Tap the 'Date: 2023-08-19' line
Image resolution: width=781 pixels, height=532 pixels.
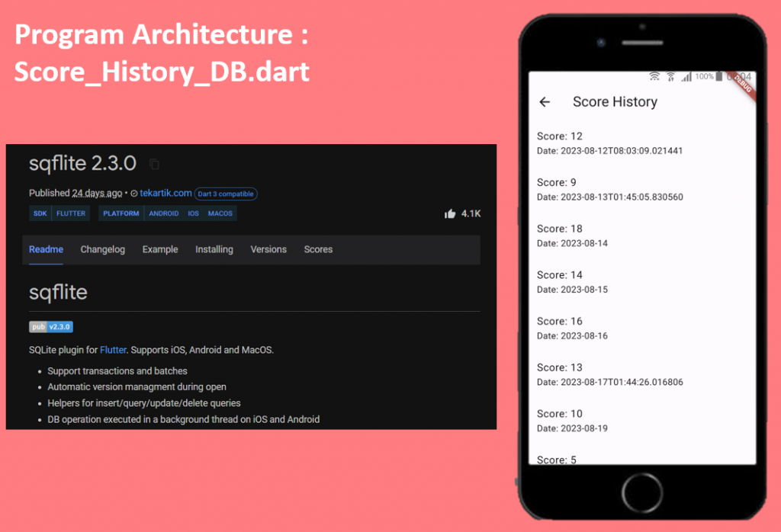[x=572, y=428]
